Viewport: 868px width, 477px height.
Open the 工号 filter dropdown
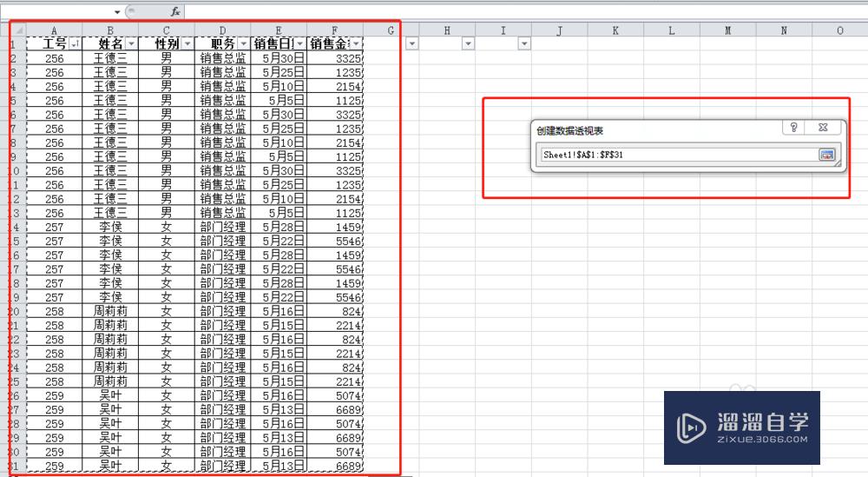(76, 43)
